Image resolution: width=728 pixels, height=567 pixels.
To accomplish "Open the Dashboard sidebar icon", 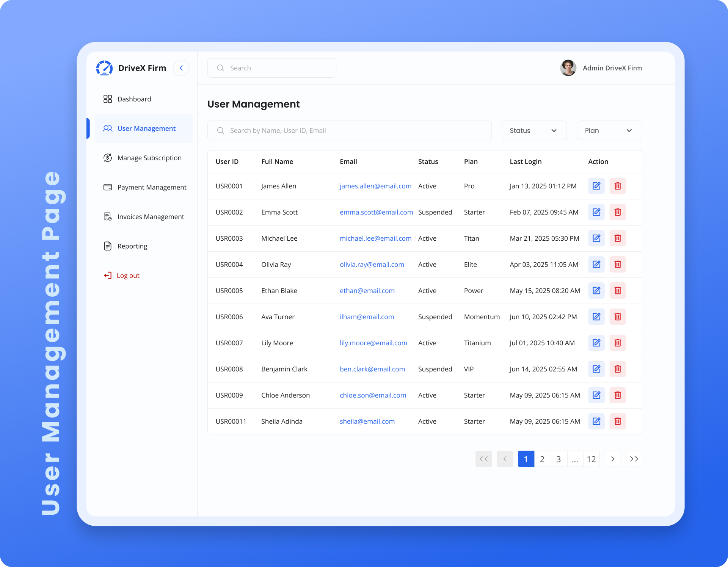I will tap(107, 99).
